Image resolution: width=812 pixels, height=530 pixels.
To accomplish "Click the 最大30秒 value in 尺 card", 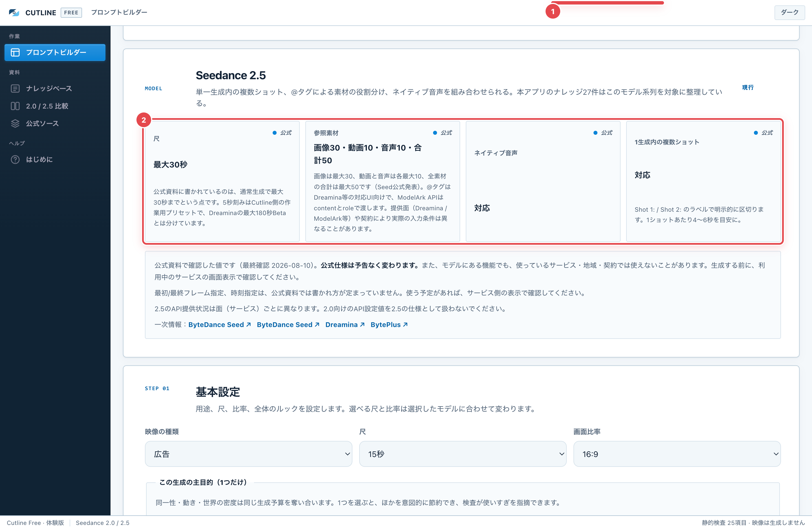I will tap(170, 164).
